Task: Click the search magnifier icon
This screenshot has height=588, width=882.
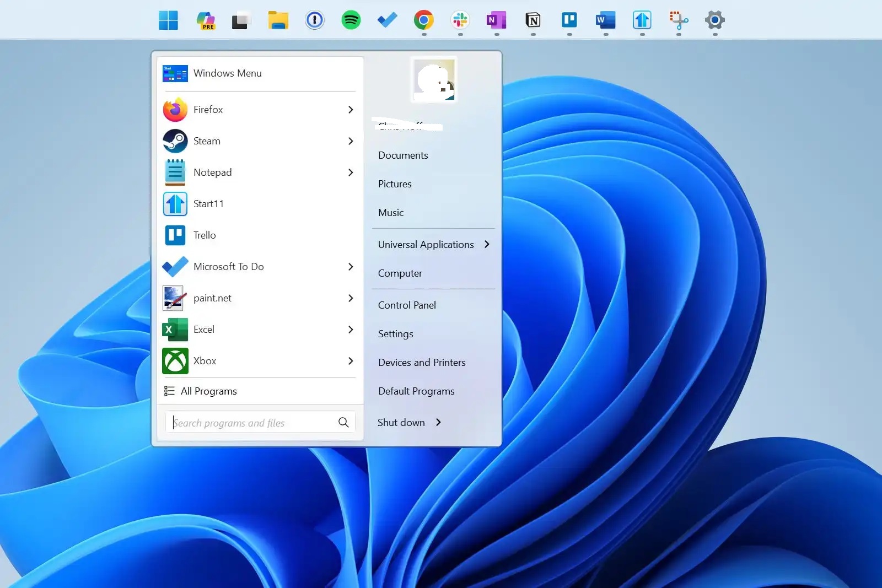Action: tap(343, 422)
